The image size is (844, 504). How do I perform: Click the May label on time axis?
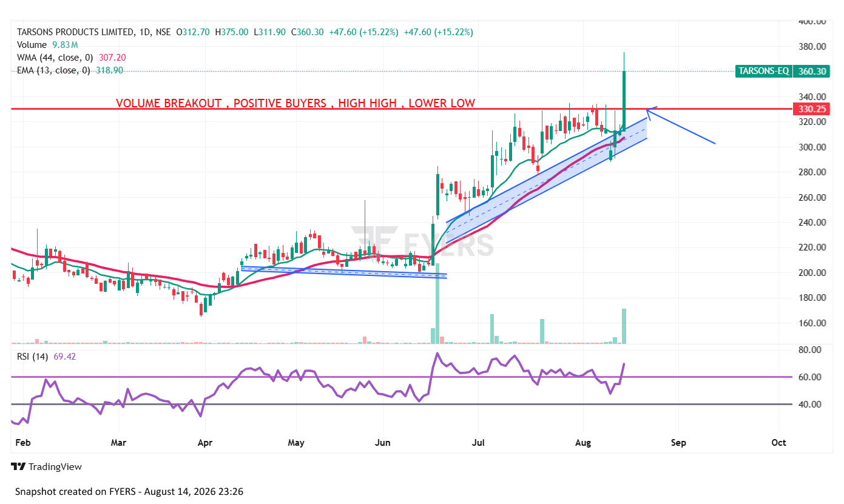coord(296,443)
